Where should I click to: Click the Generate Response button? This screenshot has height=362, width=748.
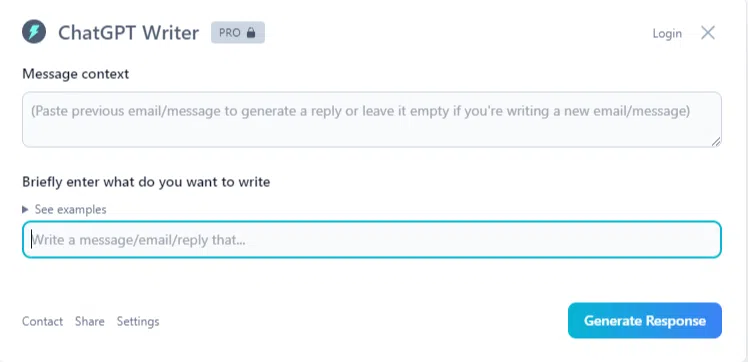(x=644, y=321)
